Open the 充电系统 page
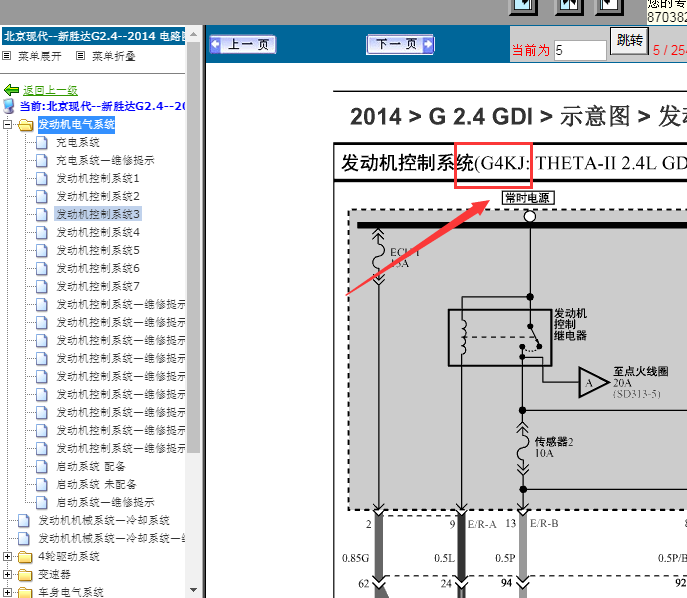Image resolution: width=687 pixels, height=598 pixels. pyautogui.click(x=78, y=142)
